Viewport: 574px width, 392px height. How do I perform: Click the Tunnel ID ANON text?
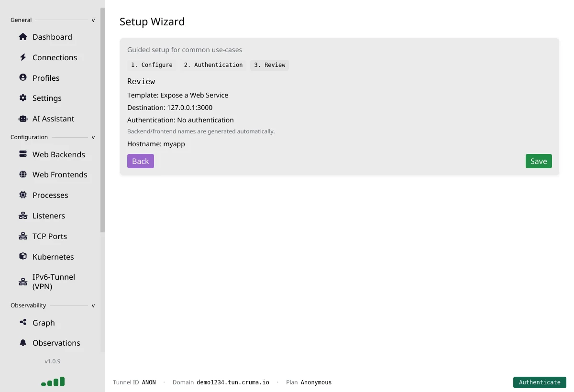point(134,382)
